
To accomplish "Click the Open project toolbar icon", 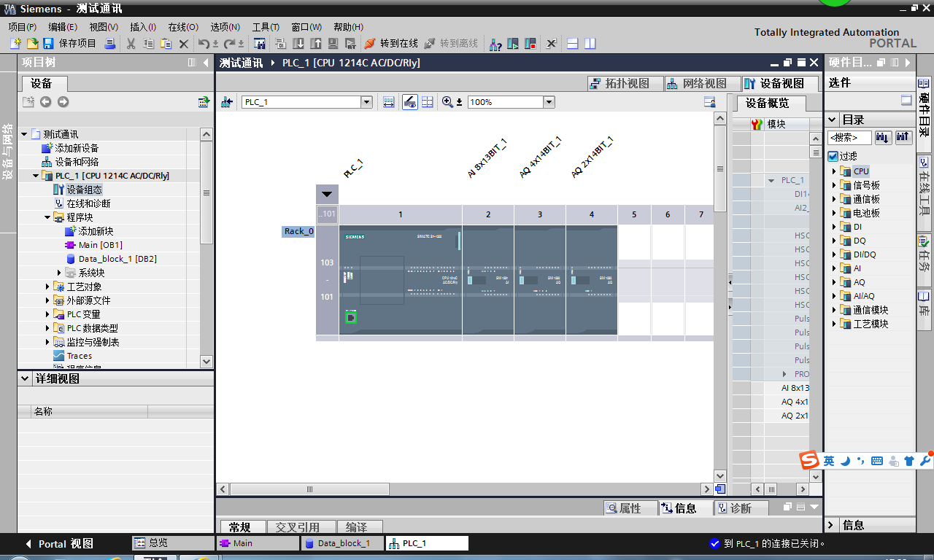I will [32, 44].
